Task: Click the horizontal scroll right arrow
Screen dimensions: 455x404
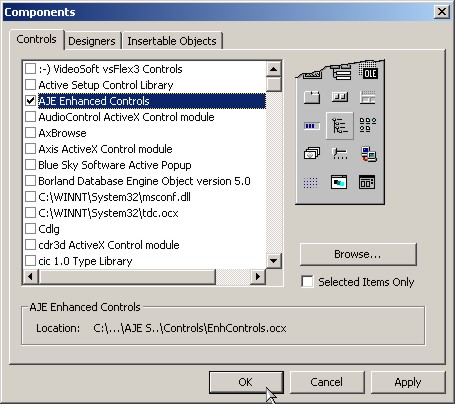Action: pyautogui.click(x=258, y=276)
